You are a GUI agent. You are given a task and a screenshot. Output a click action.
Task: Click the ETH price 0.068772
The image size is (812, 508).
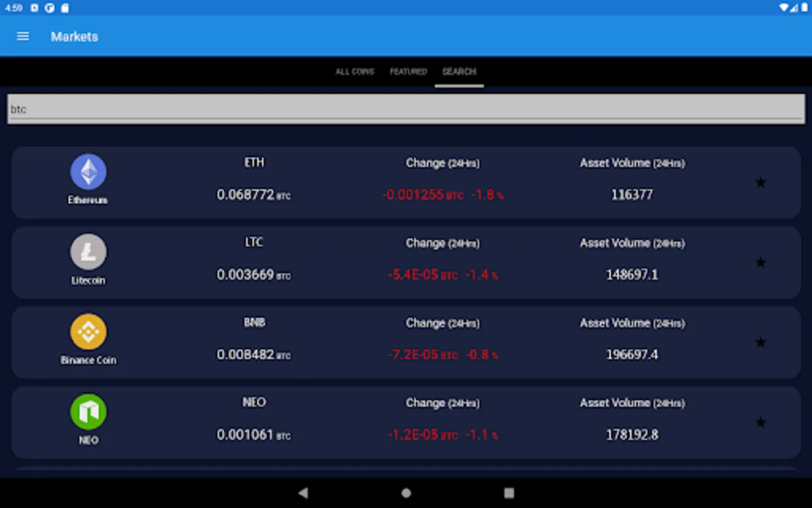(x=245, y=195)
